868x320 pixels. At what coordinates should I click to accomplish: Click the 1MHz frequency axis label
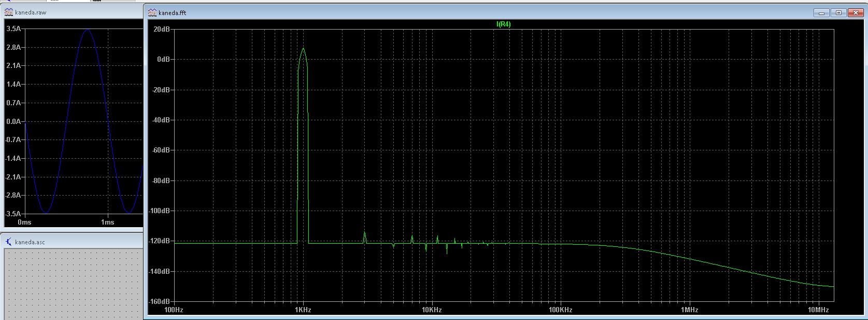point(689,310)
